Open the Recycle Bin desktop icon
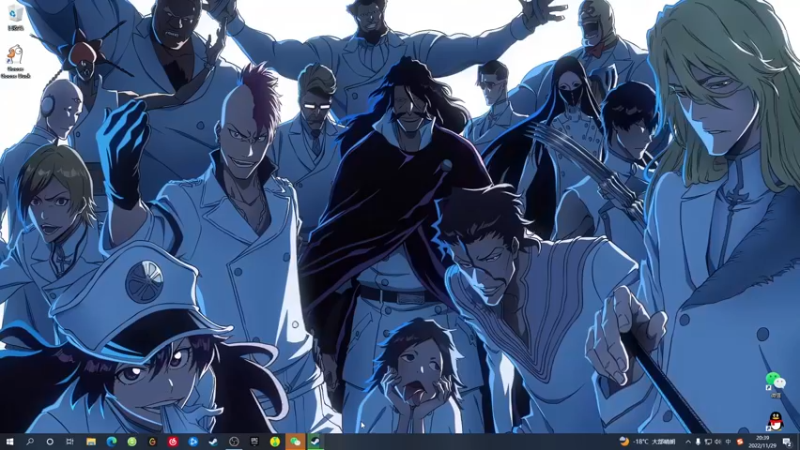Viewport: 800px width, 450px height. (15, 17)
